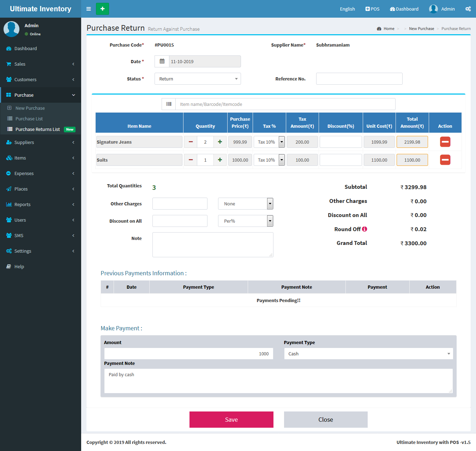Click the hamburger sidebar toggle icon
Image resolution: width=476 pixels, height=451 pixels.
[89, 9]
